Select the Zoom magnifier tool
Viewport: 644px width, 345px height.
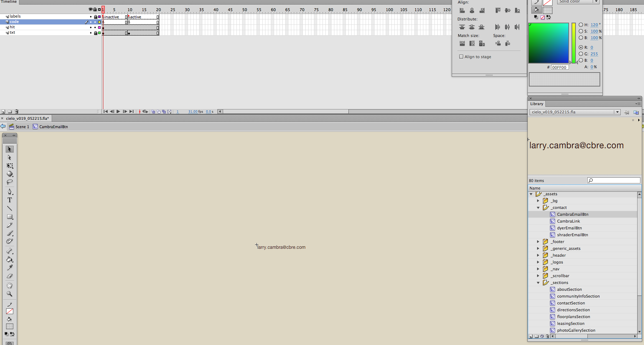click(x=10, y=294)
